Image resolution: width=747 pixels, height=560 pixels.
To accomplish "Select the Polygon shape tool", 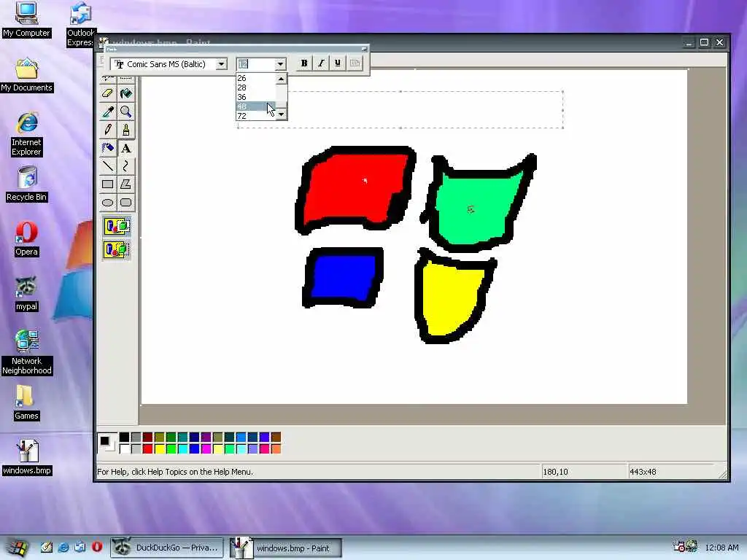I will [x=125, y=184].
